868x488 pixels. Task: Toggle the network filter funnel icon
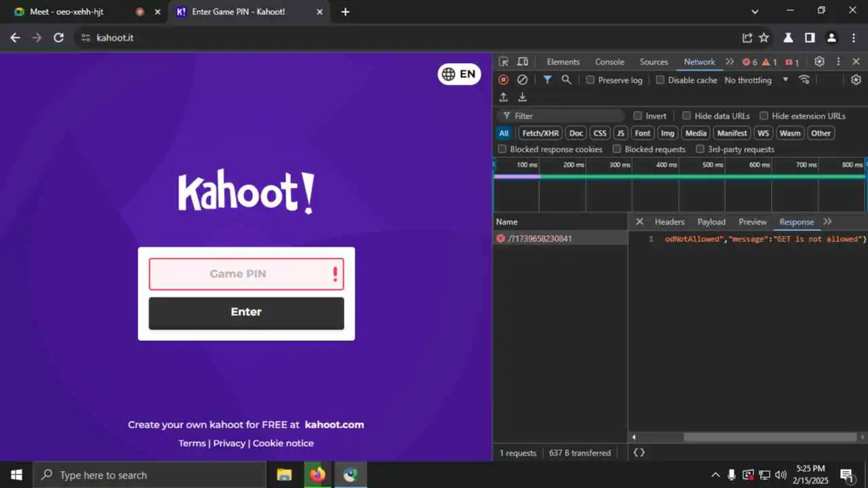[x=547, y=79]
